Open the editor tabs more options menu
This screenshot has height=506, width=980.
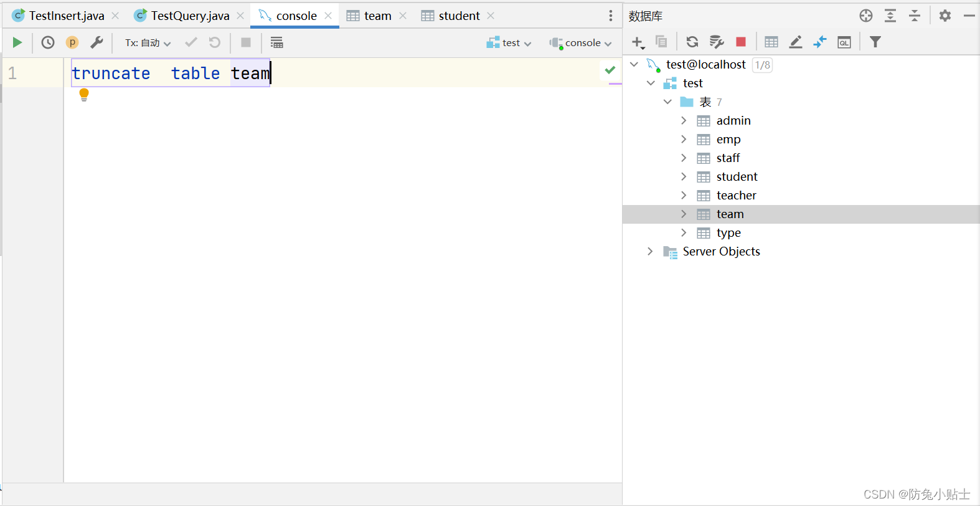(611, 16)
